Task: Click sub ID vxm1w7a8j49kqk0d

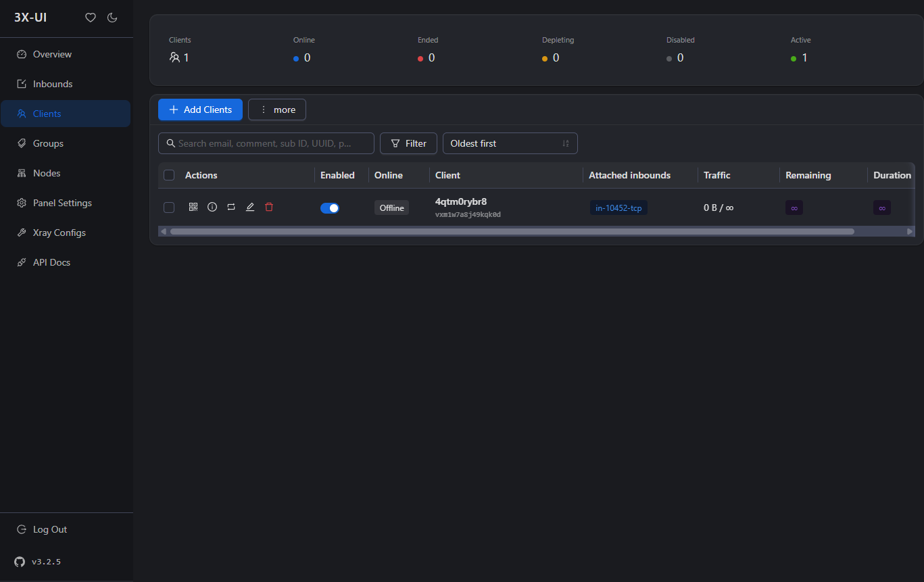Action: [468, 214]
